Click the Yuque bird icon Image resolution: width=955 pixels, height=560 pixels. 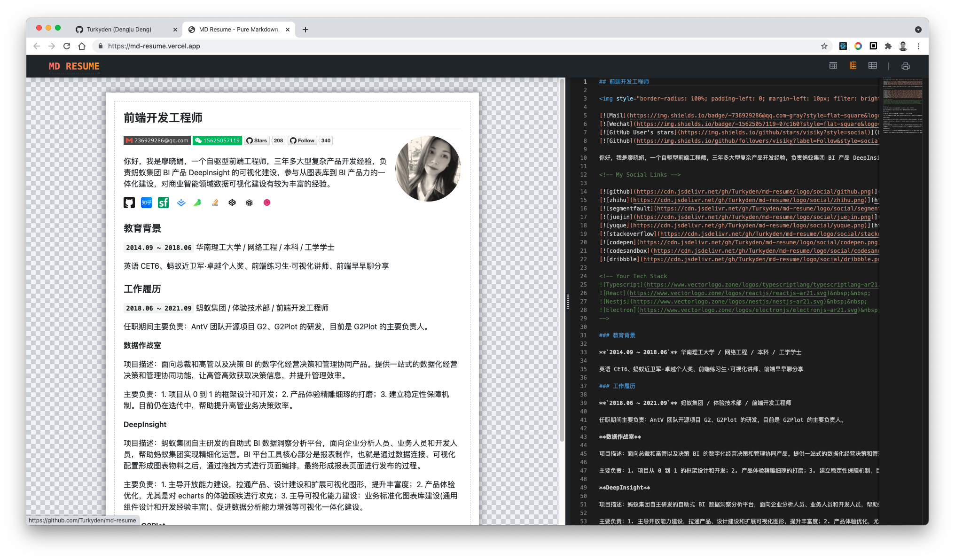click(197, 202)
